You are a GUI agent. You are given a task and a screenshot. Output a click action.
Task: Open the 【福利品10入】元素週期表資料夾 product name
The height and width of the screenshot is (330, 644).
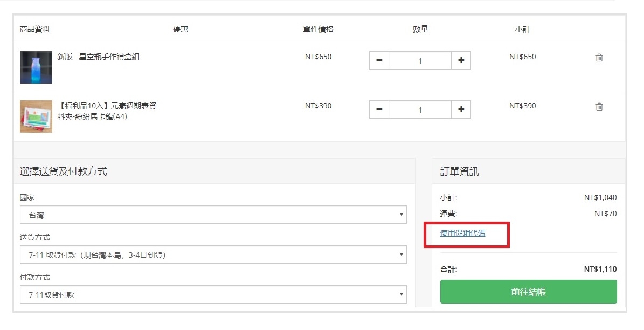click(x=107, y=111)
